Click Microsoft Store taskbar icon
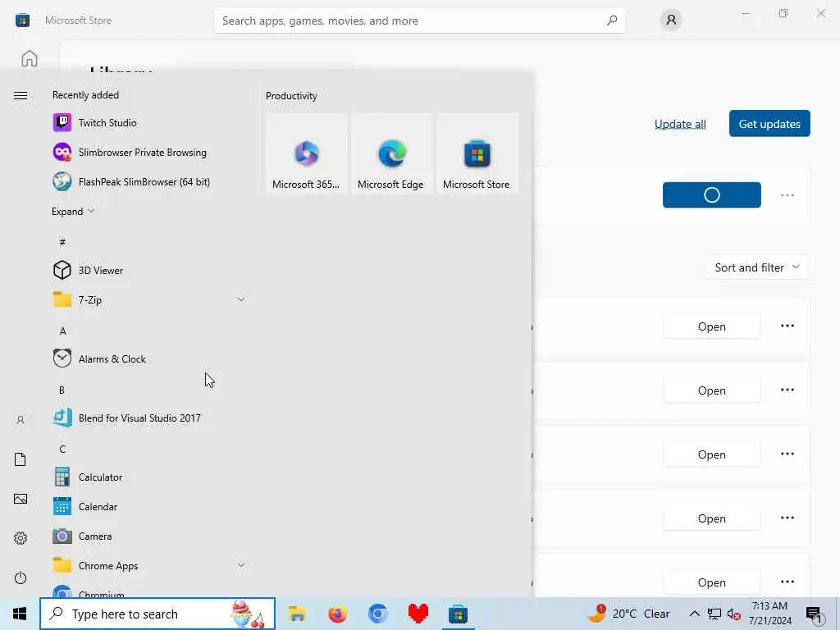 [x=458, y=614]
